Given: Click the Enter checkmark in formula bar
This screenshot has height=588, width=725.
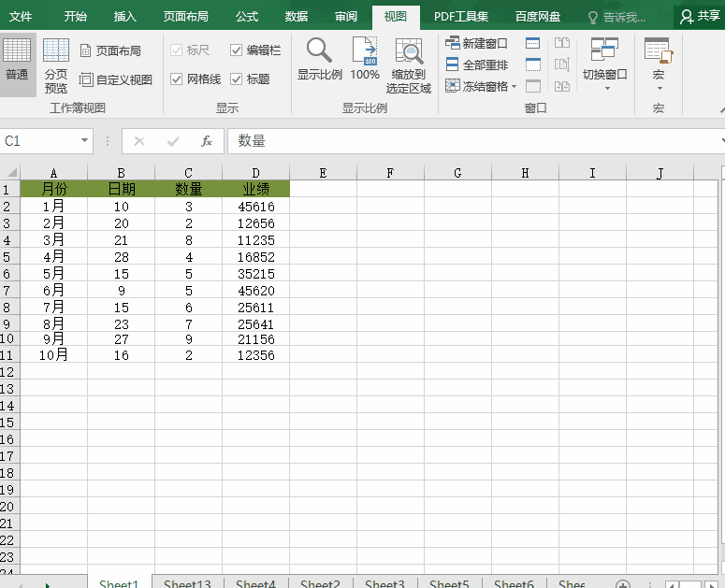Looking at the screenshot, I should point(173,141).
